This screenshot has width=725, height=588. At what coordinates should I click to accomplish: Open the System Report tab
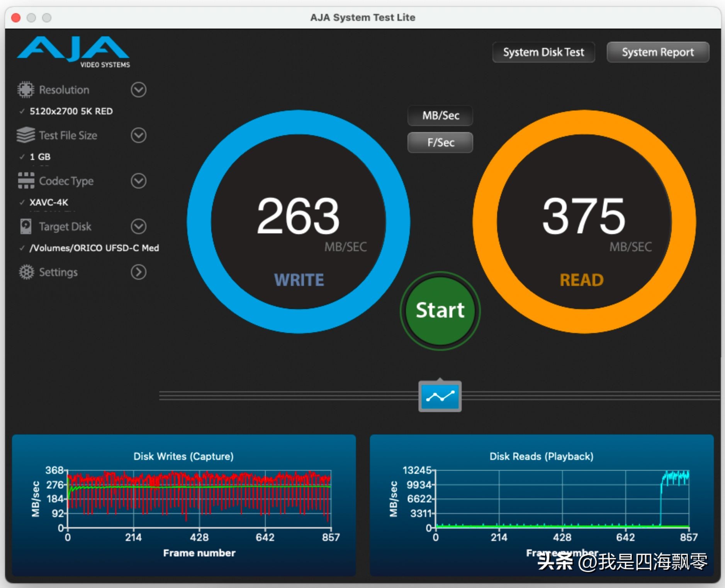pos(658,52)
